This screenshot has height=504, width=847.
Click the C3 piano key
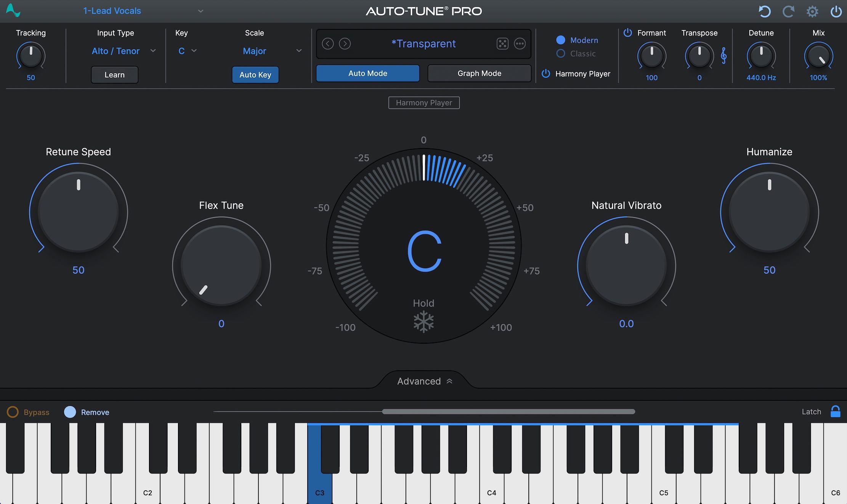point(320,484)
